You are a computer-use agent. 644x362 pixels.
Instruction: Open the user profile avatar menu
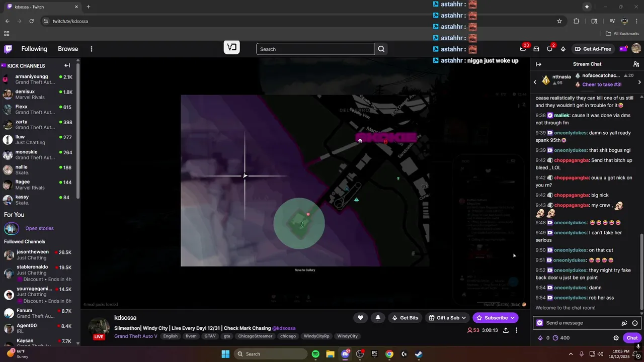(x=636, y=49)
